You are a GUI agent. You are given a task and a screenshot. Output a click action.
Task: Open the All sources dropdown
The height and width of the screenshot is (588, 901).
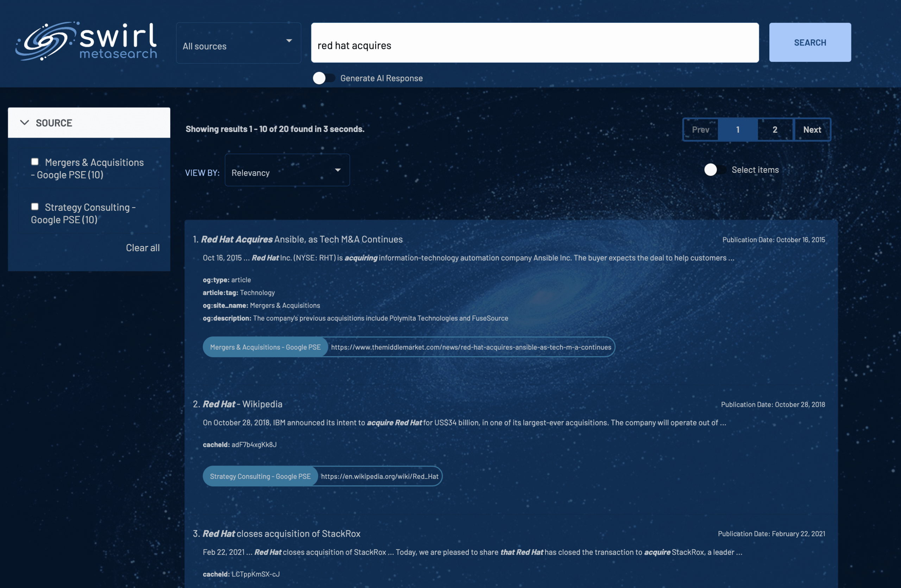coord(239,43)
